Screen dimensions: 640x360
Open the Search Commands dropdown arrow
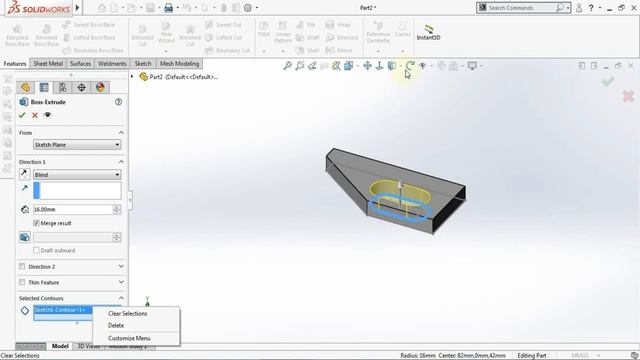point(568,8)
